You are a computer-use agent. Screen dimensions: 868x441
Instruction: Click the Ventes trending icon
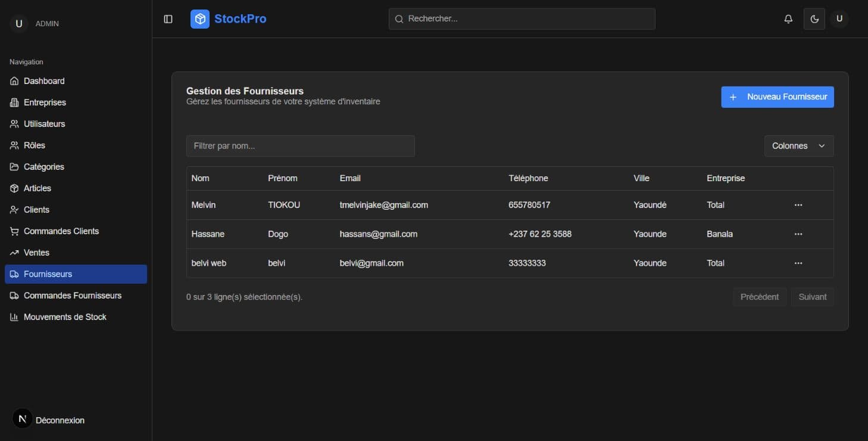(x=14, y=253)
